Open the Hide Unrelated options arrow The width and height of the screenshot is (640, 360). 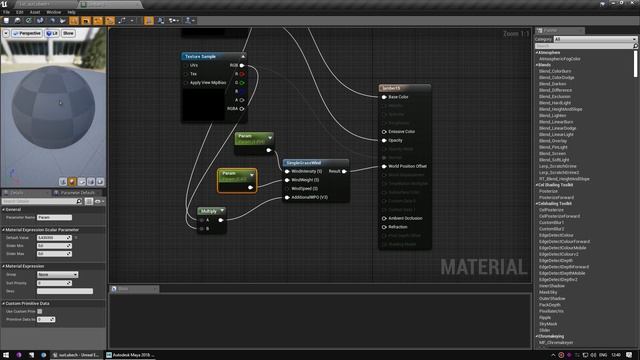pos(132,20)
